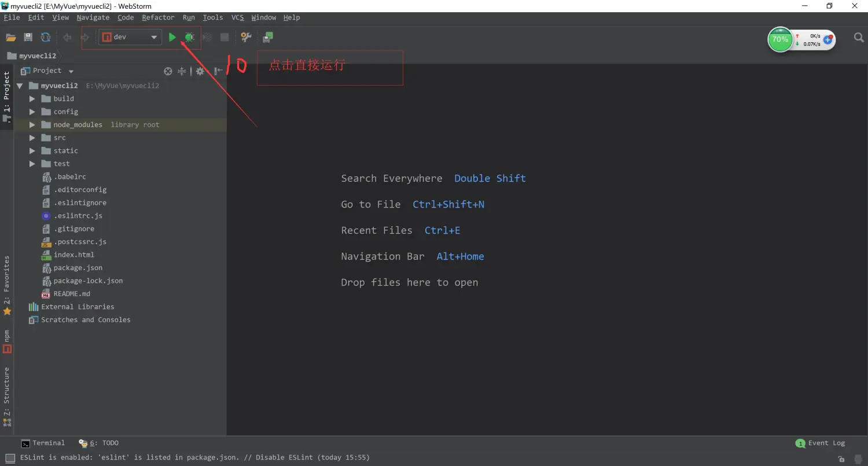Open Settings via the wrench icon
The height and width of the screenshot is (466, 868).
tap(246, 37)
